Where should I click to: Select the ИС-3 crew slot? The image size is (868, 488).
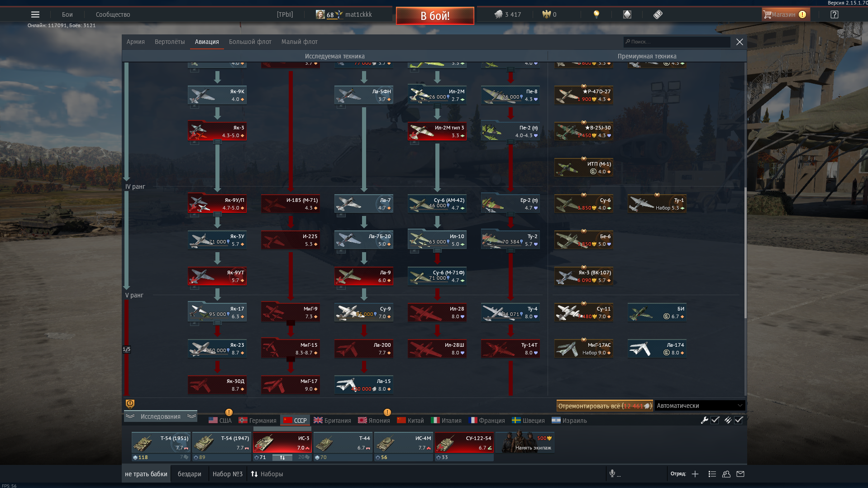click(x=282, y=442)
